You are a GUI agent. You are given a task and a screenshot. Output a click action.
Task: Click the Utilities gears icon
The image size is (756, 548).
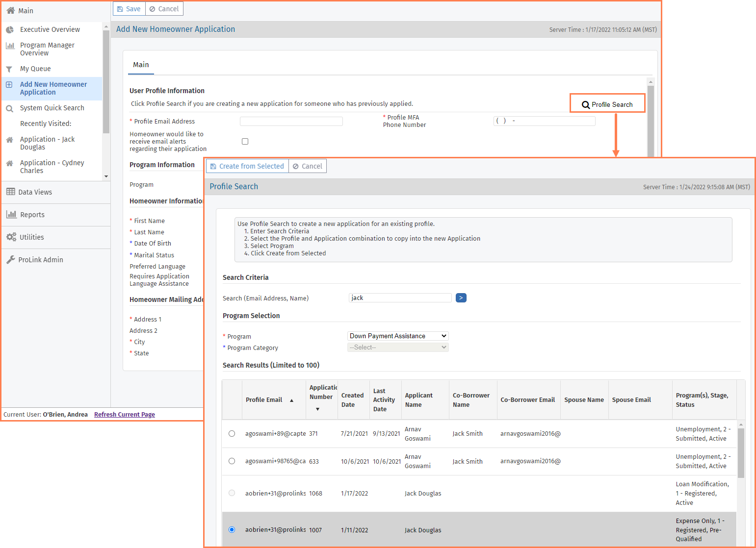tap(11, 237)
